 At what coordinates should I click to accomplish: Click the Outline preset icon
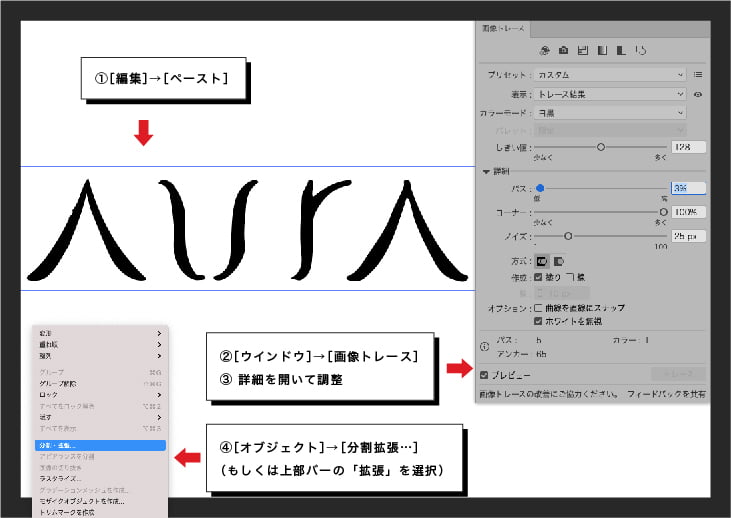[639, 50]
